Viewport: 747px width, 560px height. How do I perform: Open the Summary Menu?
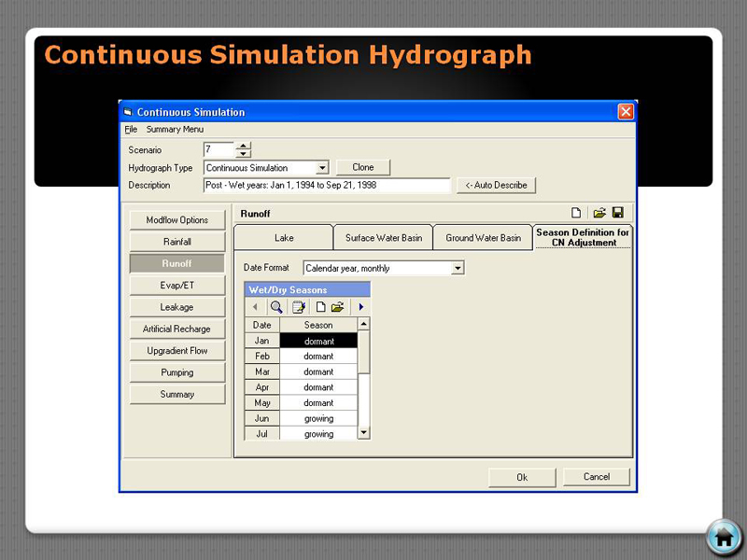tap(175, 130)
